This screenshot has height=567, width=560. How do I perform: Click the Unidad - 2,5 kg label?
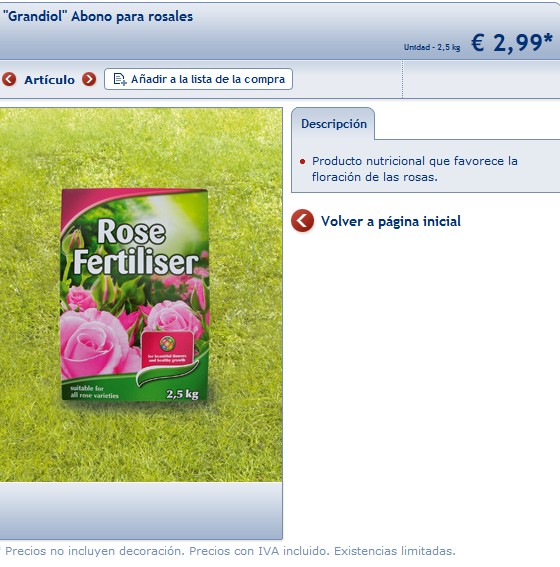click(432, 47)
